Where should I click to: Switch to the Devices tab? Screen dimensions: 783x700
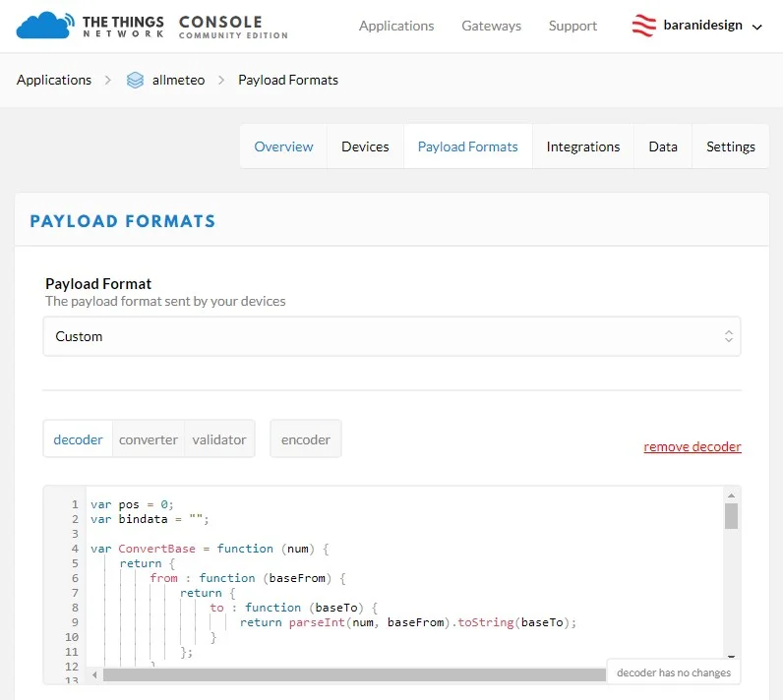365,146
